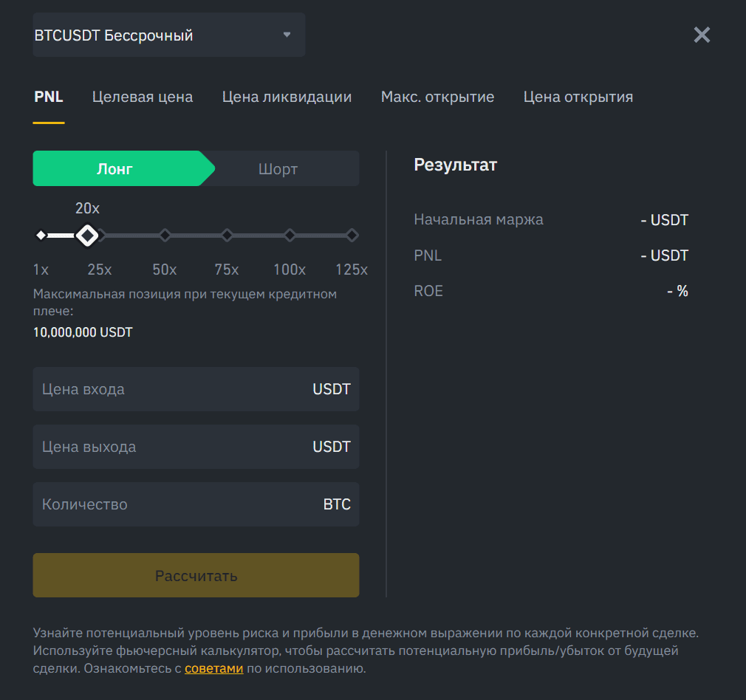Open the Макс. открытие tab
The width and height of the screenshot is (746, 700).
437,97
